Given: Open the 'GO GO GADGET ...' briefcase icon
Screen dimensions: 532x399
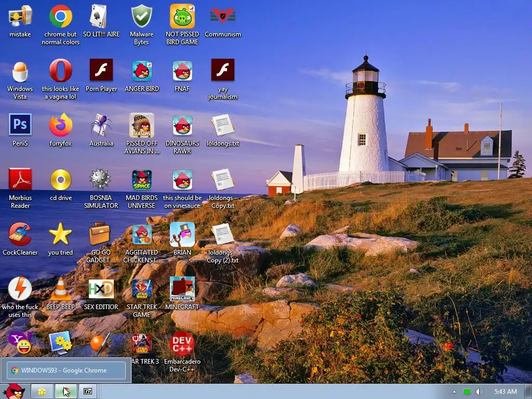Looking at the screenshot, I should [99, 233].
